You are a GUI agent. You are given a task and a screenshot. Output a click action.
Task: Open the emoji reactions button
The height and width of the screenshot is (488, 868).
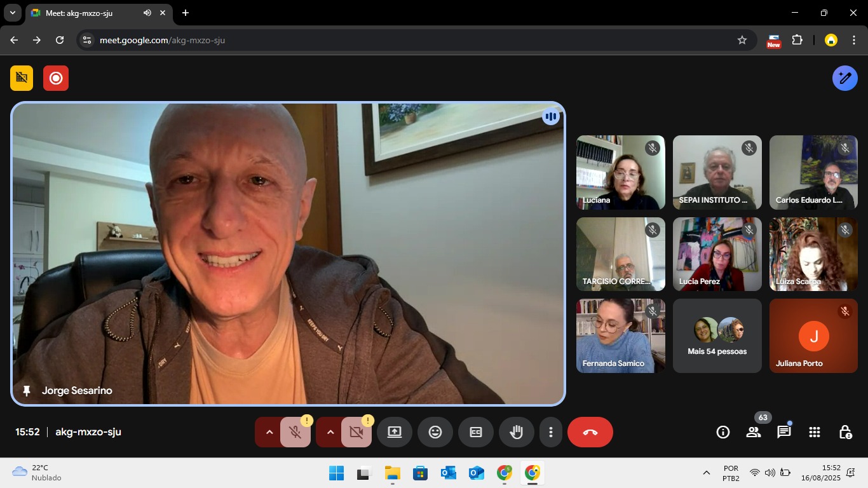(x=435, y=432)
